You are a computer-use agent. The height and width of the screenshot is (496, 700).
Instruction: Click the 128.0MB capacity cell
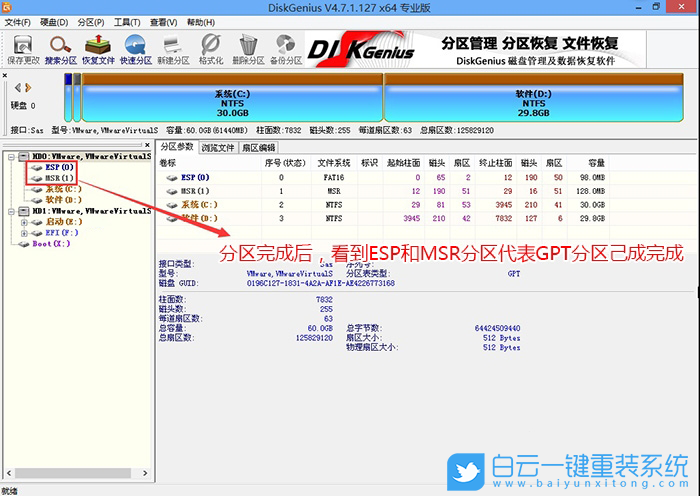(x=591, y=191)
